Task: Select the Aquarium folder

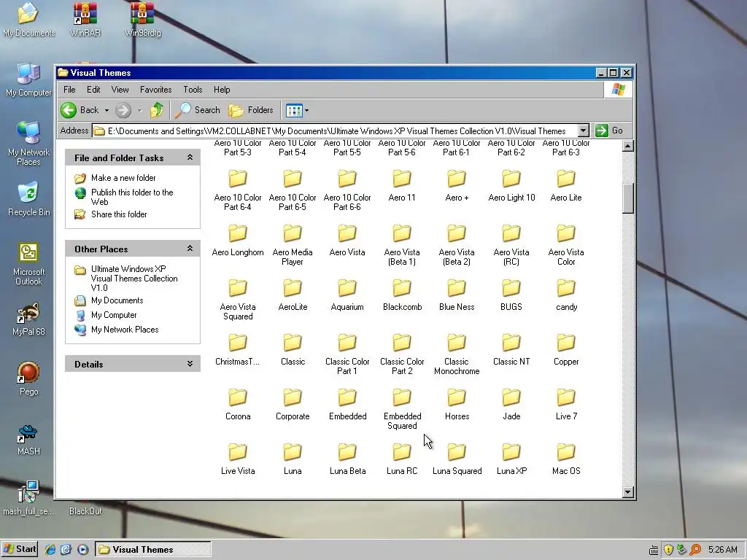Action: [347, 295]
